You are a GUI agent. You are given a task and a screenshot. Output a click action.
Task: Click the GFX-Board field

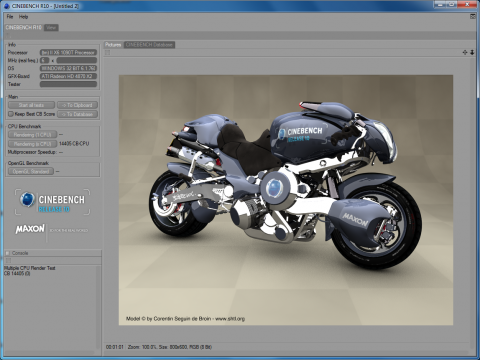pyautogui.click(x=68, y=76)
